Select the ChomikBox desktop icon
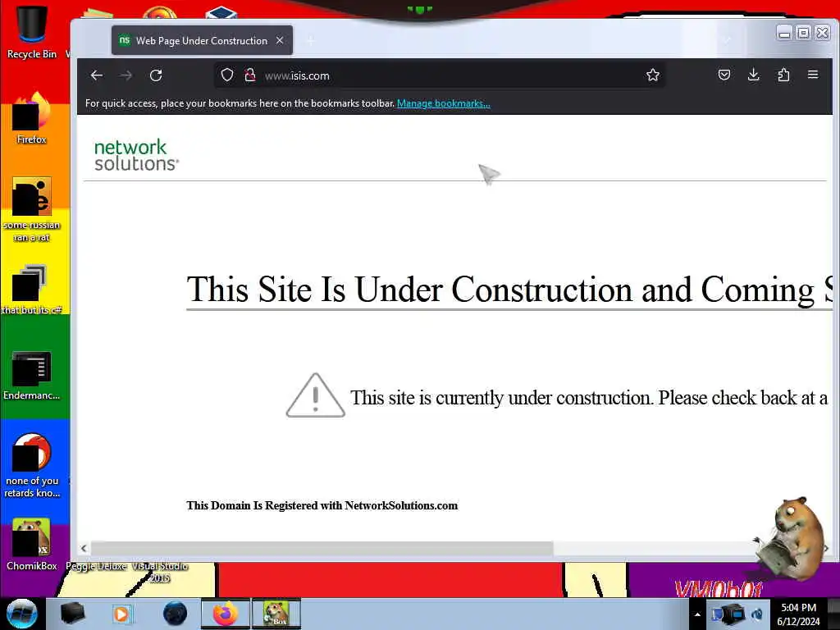Image resolution: width=840 pixels, height=630 pixels. [32, 545]
